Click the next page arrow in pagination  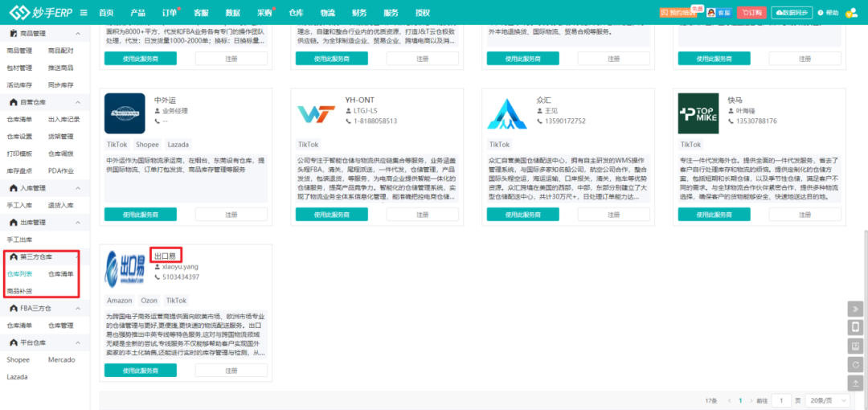coord(751,400)
